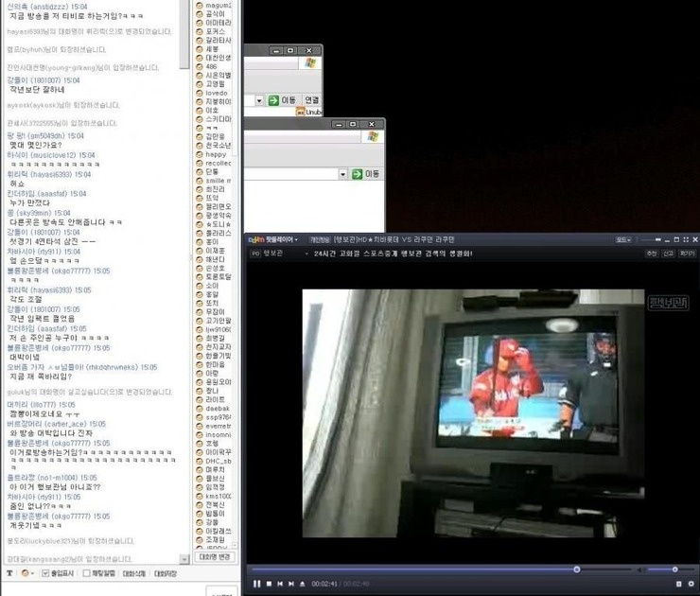This screenshot has width=700, height=596.
Task: Click the Unub bookmark icon in upper browser
Action: click(301, 112)
